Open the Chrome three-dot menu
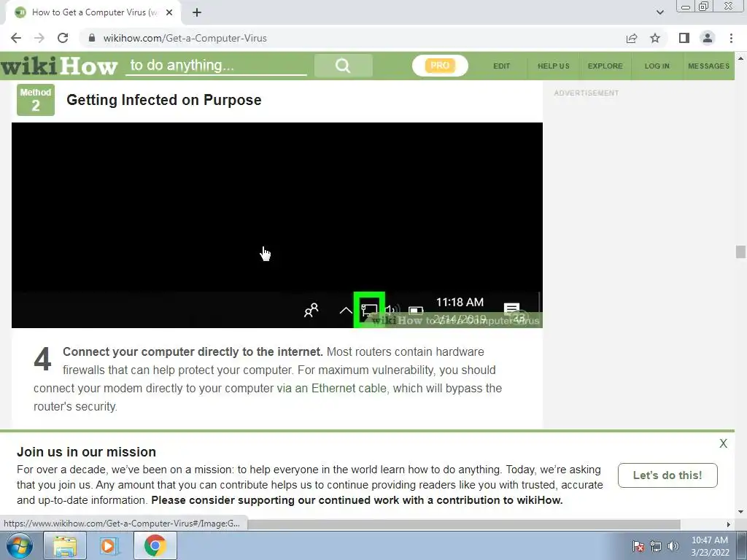The height and width of the screenshot is (560, 747). 731,38
